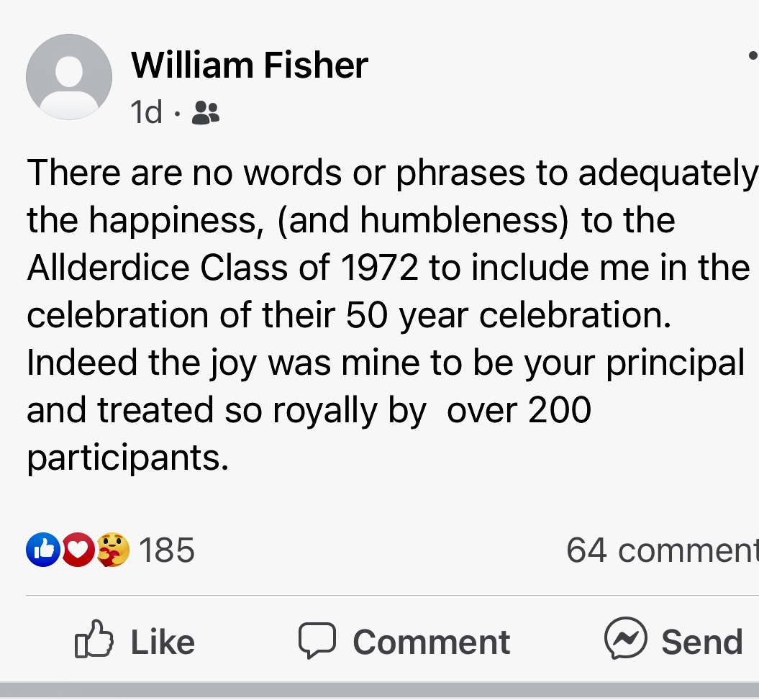
Task: Click the blue thumbs-up reaction icon
Action: tap(43, 550)
